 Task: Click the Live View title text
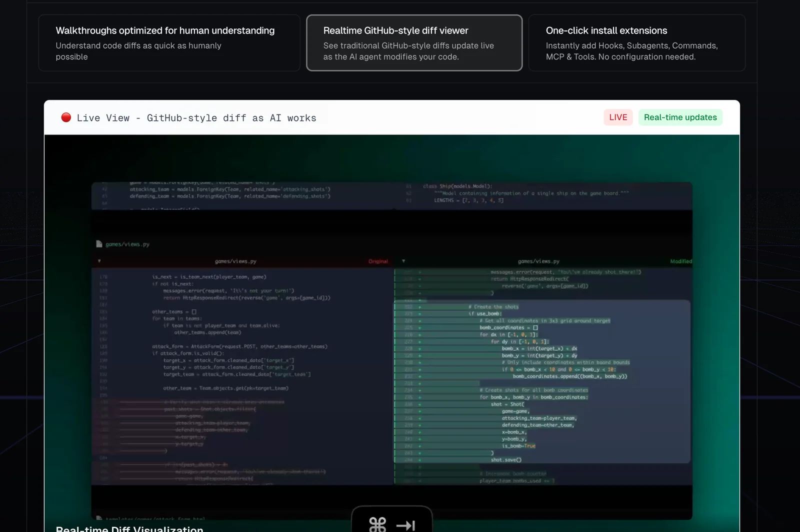(x=196, y=118)
